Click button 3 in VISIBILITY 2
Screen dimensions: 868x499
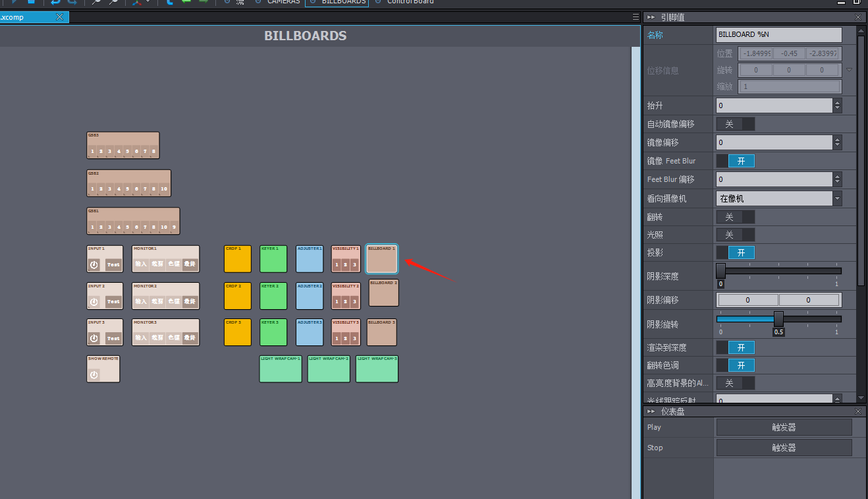click(354, 301)
